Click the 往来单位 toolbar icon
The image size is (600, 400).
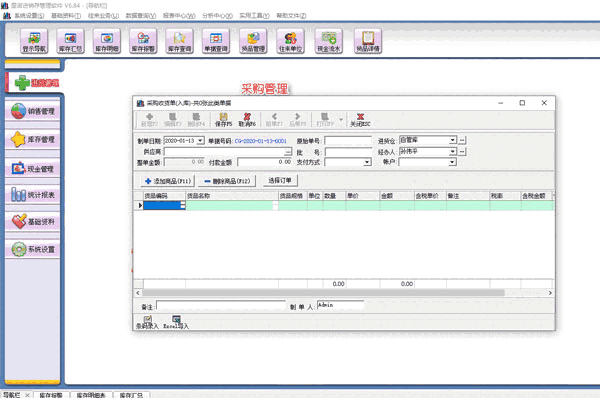(292, 41)
